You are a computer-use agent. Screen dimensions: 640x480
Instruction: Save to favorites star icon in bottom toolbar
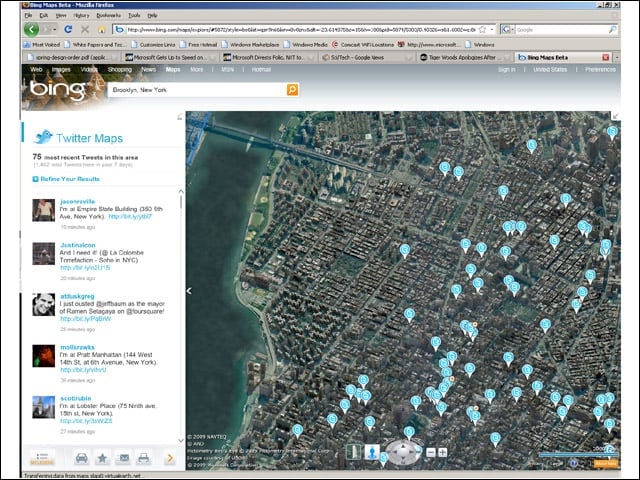(102, 458)
